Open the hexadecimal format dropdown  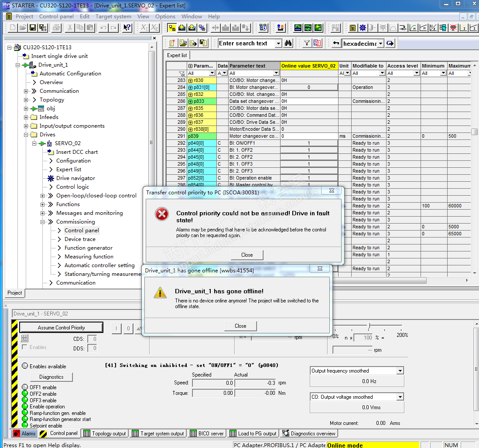[380, 43]
